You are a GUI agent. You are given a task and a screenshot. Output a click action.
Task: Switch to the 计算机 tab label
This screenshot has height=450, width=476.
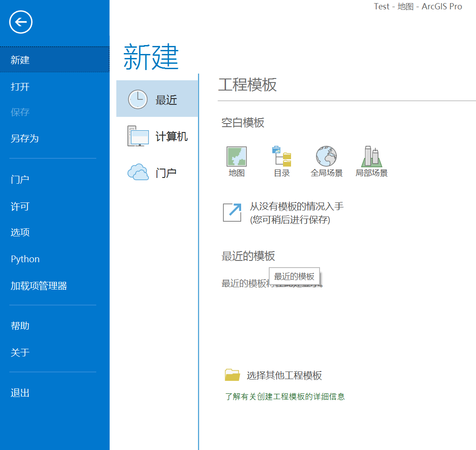172,136
